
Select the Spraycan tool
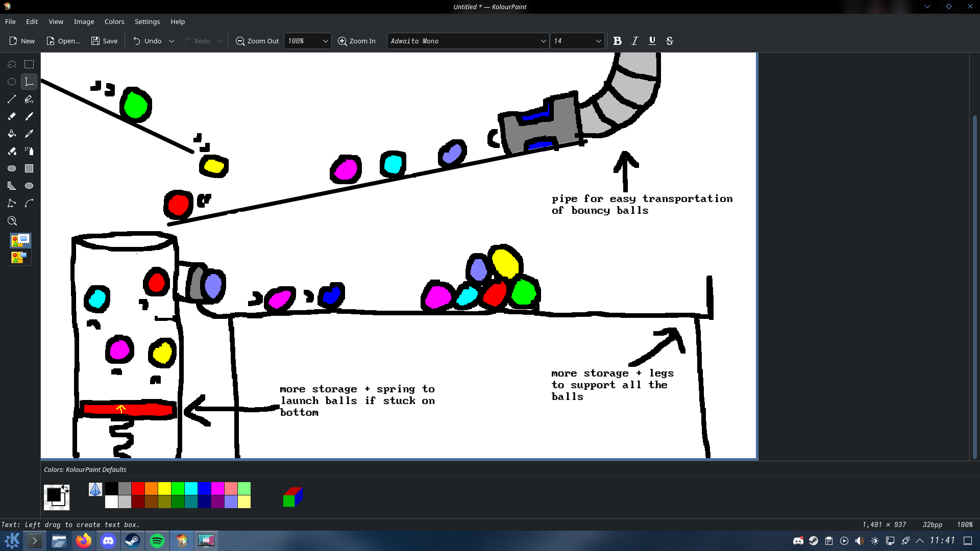[x=29, y=151]
